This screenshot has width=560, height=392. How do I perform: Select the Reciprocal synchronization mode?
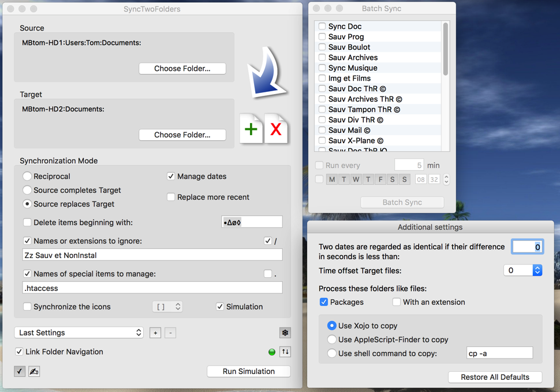pyautogui.click(x=27, y=176)
